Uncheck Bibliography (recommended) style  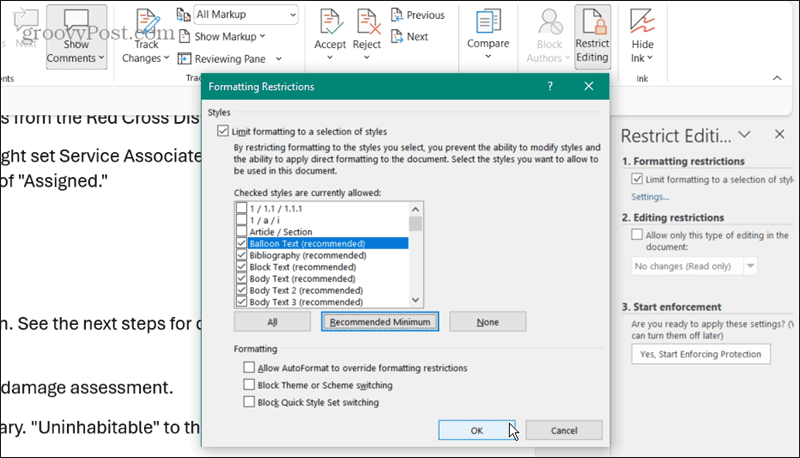(x=241, y=255)
